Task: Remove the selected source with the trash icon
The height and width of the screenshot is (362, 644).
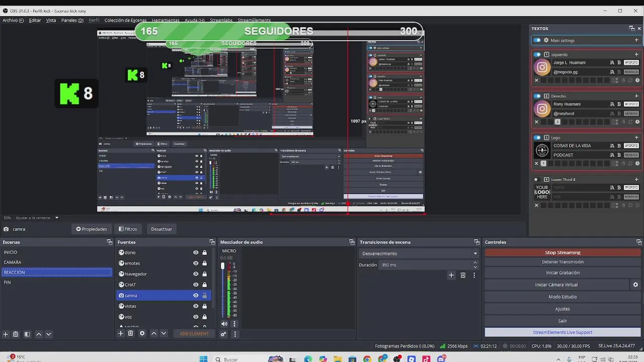Action: click(x=131, y=333)
